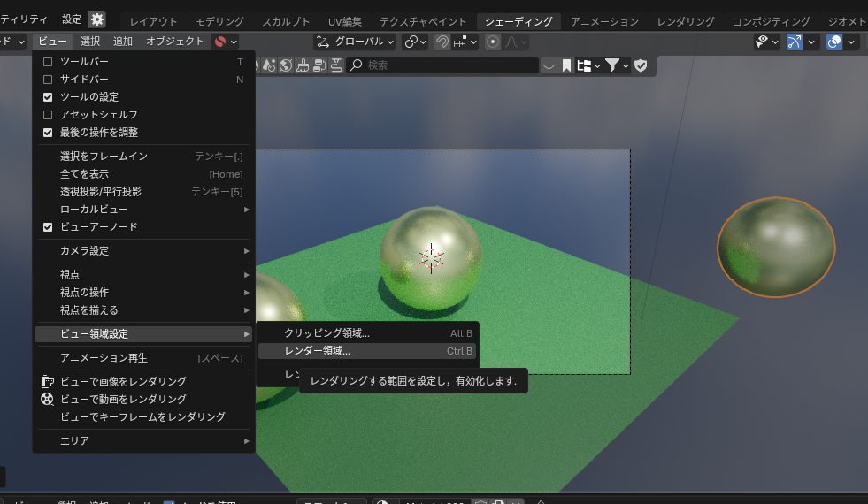
Task: Select the orange-outlined sphere on right
Action: click(776, 247)
